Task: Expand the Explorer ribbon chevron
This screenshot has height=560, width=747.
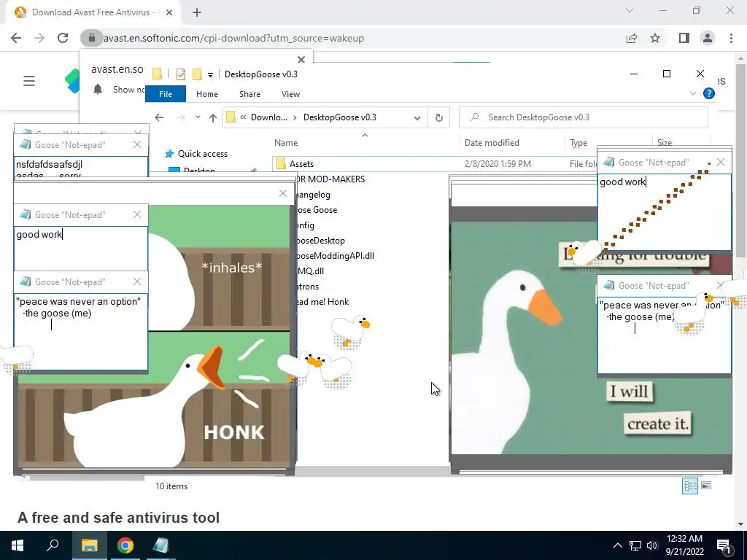Action: 693,94
